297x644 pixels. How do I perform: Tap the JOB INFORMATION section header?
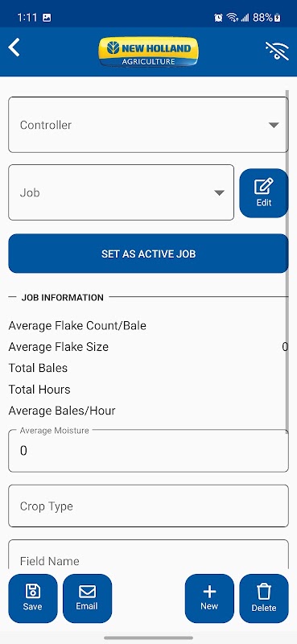(63, 297)
